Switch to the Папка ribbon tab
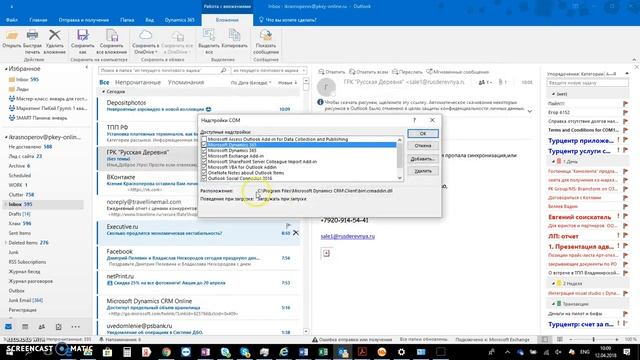The height and width of the screenshot is (360, 640). [127, 20]
